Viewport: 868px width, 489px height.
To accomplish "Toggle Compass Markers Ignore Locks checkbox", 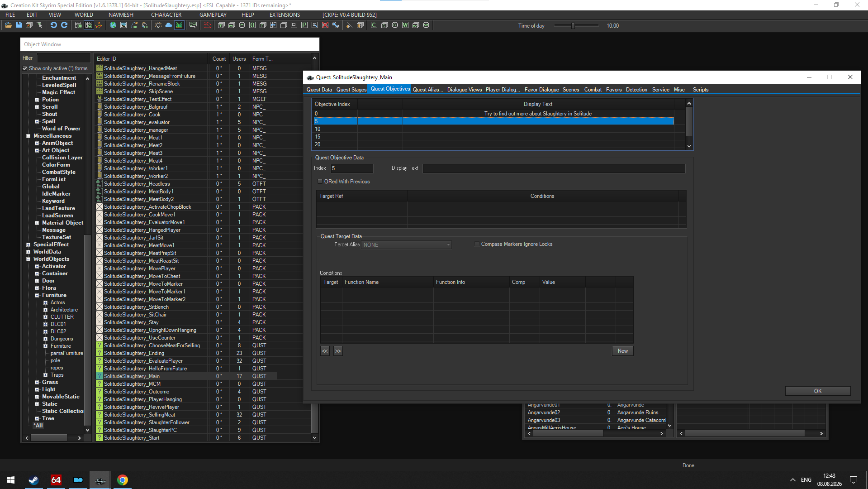I will (x=477, y=244).
